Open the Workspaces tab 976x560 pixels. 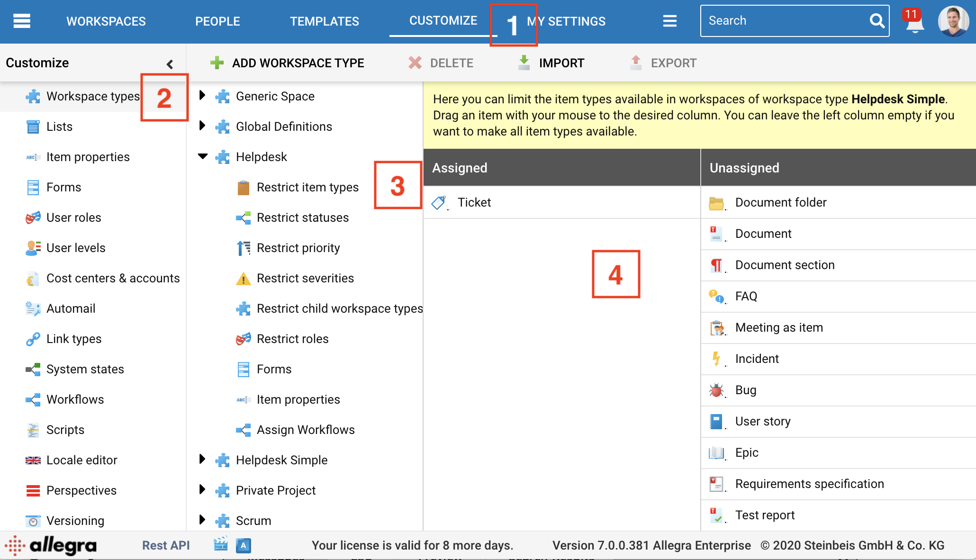pyautogui.click(x=106, y=21)
